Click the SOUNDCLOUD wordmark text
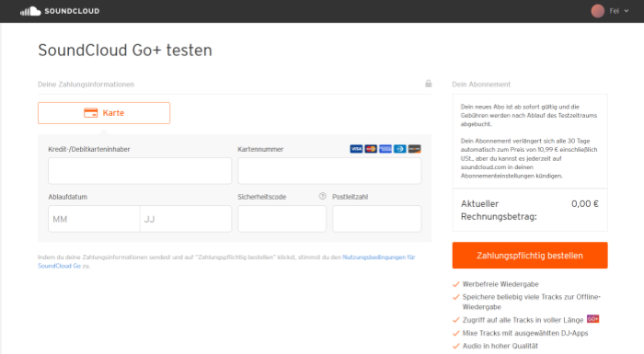 pyautogui.click(x=72, y=11)
